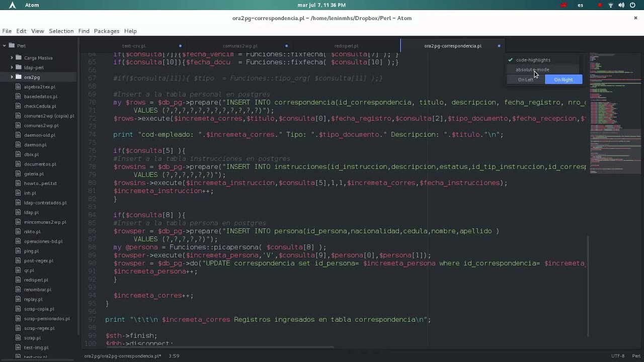The image size is (644, 362).
Task: Click file icon beside nikto.pl
Action: [19, 232]
